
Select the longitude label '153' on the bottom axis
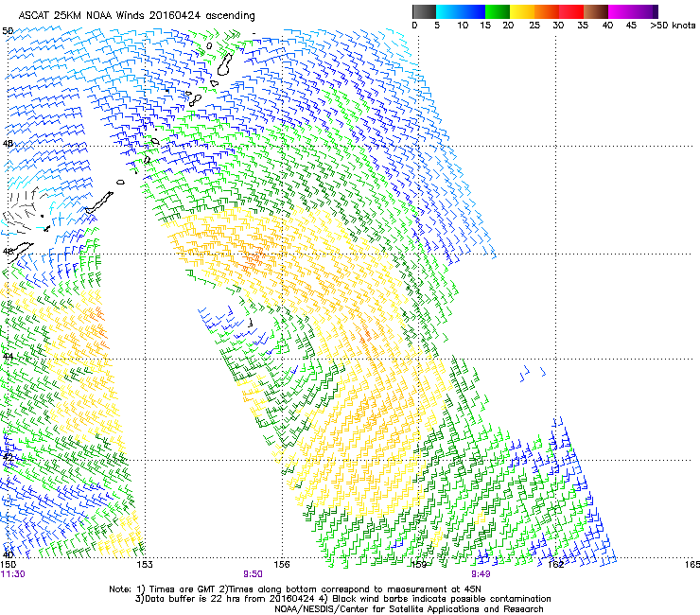coord(145,565)
